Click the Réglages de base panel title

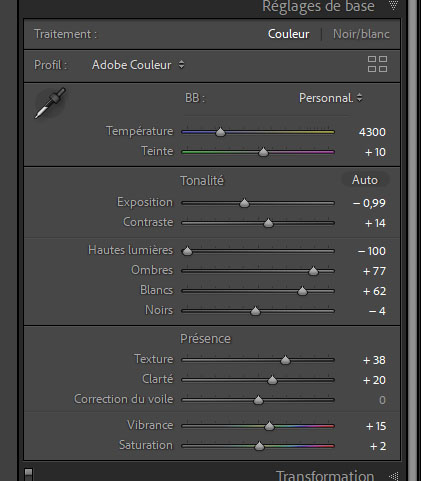[x=318, y=6]
